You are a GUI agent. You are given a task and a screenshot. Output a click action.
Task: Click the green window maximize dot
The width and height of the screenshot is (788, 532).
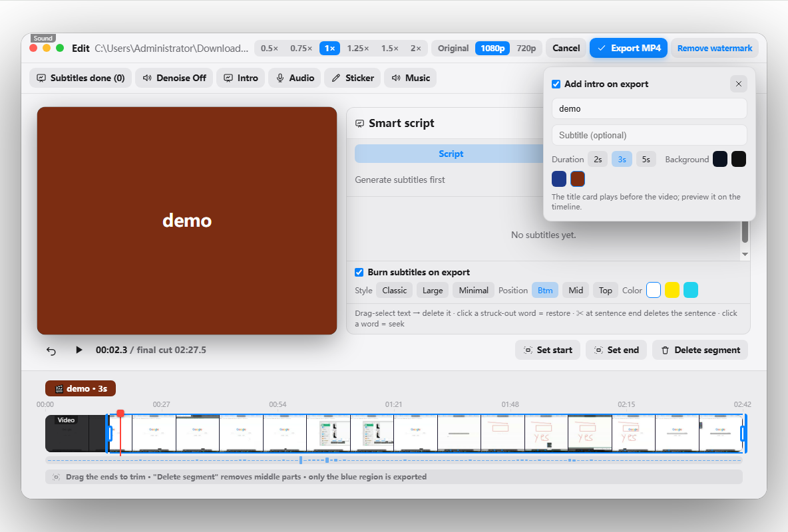point(60,49)
